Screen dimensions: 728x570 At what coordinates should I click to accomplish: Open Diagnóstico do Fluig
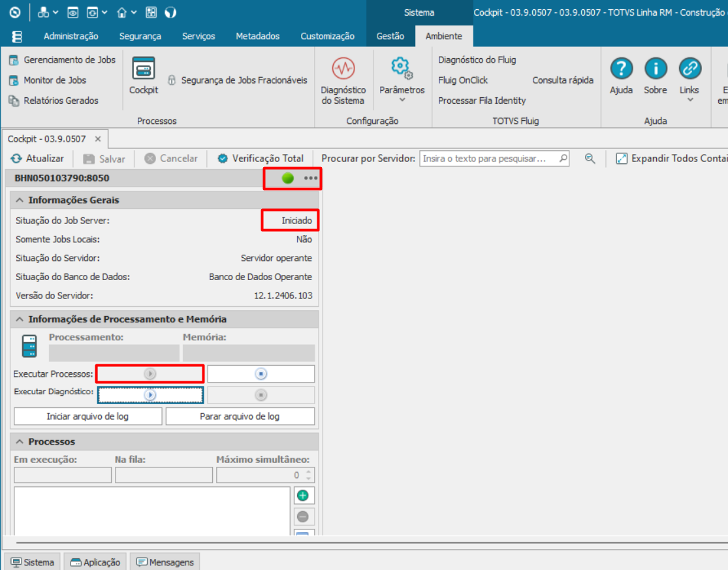point(477,60)
